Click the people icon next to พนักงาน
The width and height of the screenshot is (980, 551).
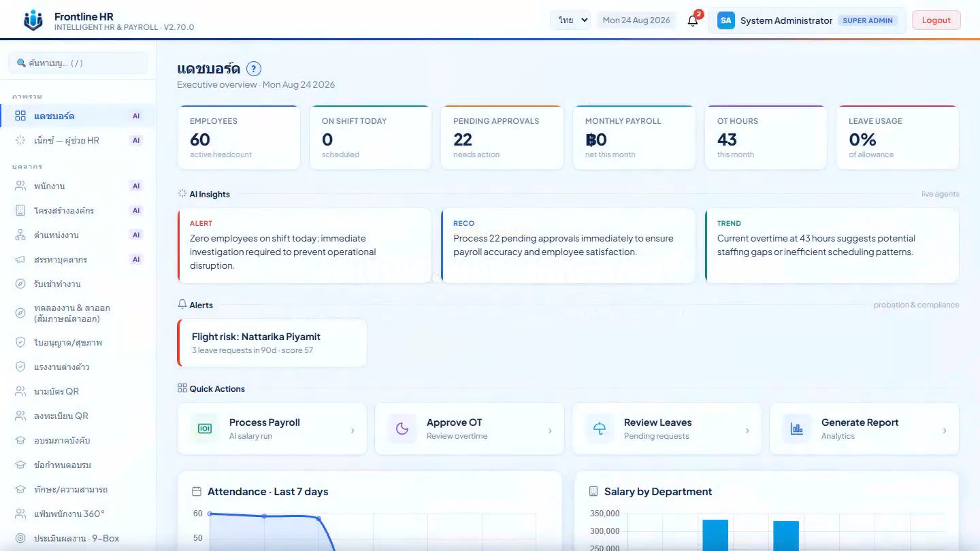pos(20,186)
